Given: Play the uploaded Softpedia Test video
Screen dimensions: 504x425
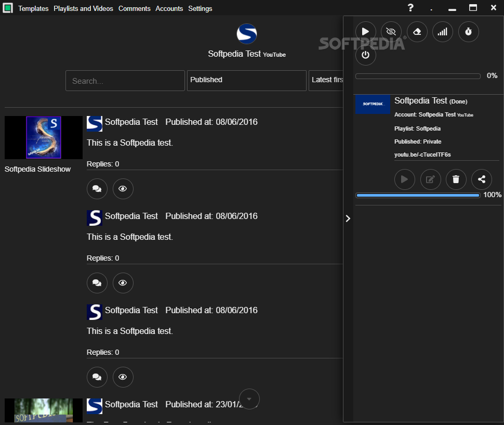Looking at the screenshot, I should coord(404,179).
